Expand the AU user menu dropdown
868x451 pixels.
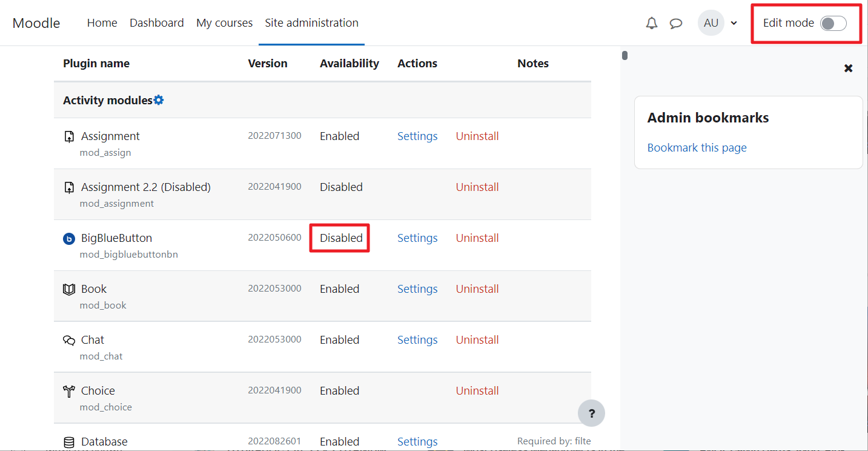pos(734,23)
